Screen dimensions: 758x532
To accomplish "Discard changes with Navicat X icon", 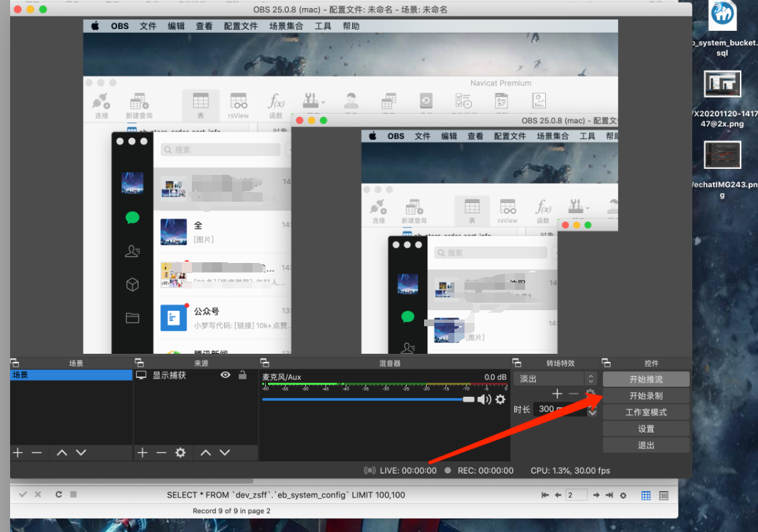I will 38,494.
